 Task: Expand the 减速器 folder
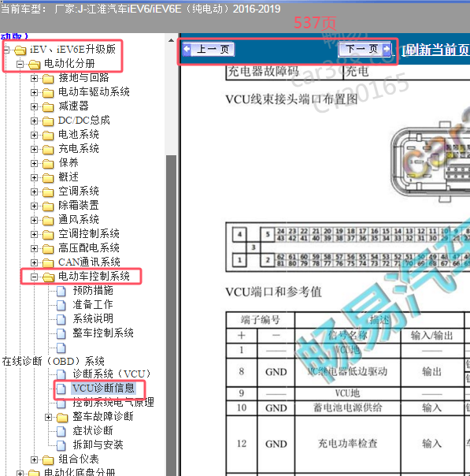click(x=35, y=106)
